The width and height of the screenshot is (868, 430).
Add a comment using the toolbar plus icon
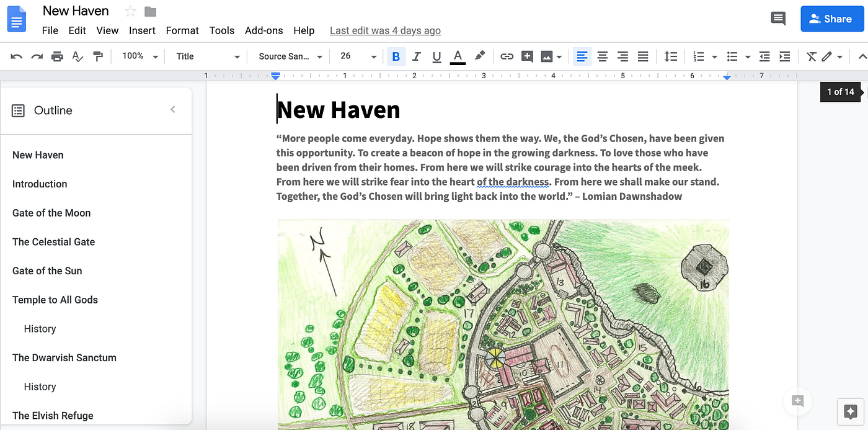pos(527,56)
